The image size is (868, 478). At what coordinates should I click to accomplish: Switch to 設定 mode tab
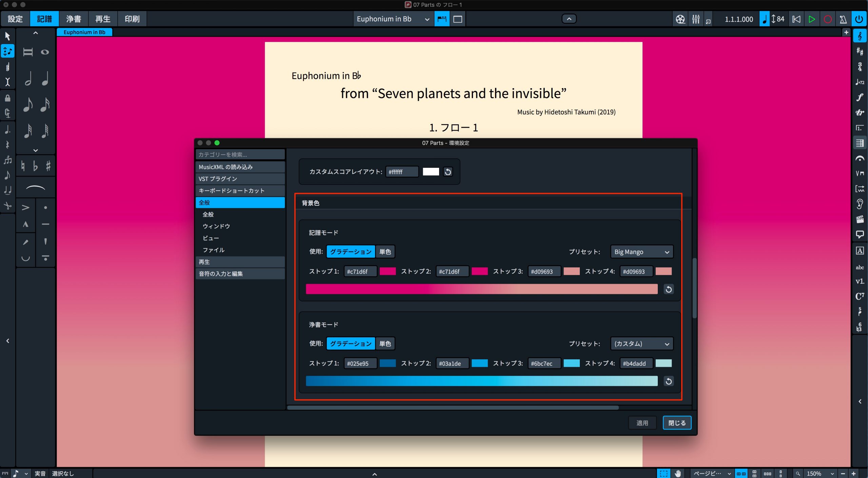click(x=15, y=19)
